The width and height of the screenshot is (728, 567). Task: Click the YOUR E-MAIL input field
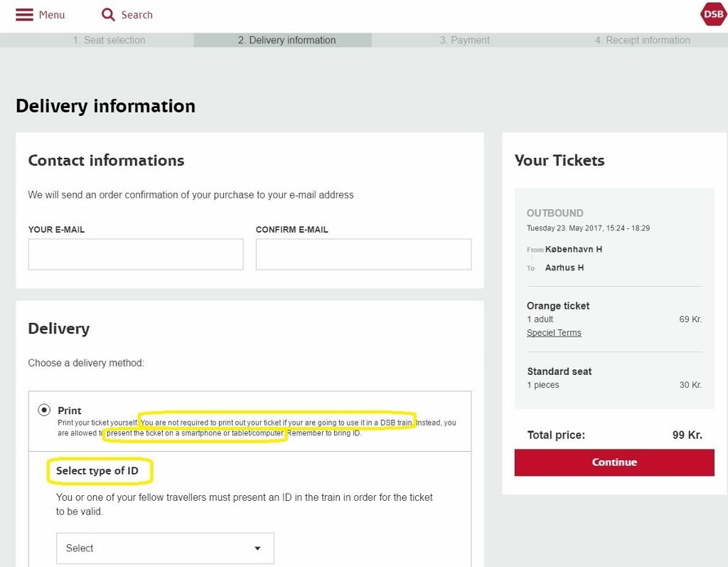click(135, 254)
